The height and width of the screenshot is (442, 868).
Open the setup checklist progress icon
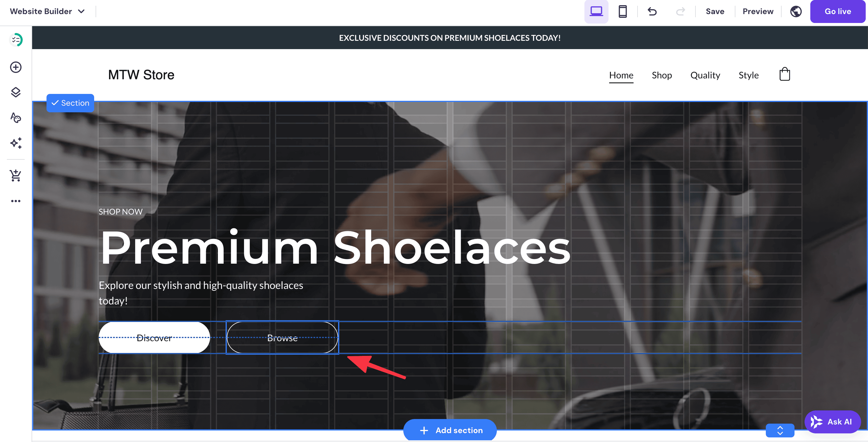[x=16, y=39]
